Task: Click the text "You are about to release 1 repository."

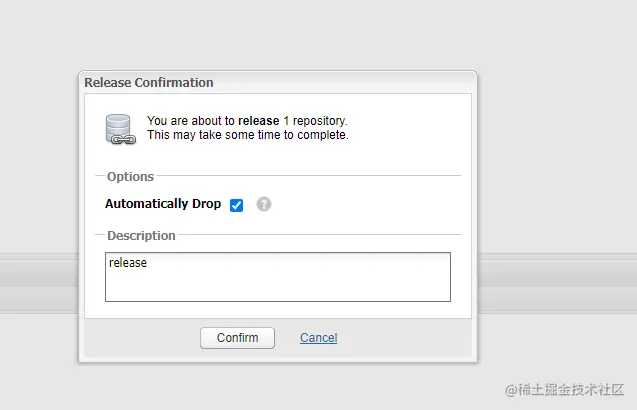Action: pyautogui.click(x=247, y=121)
